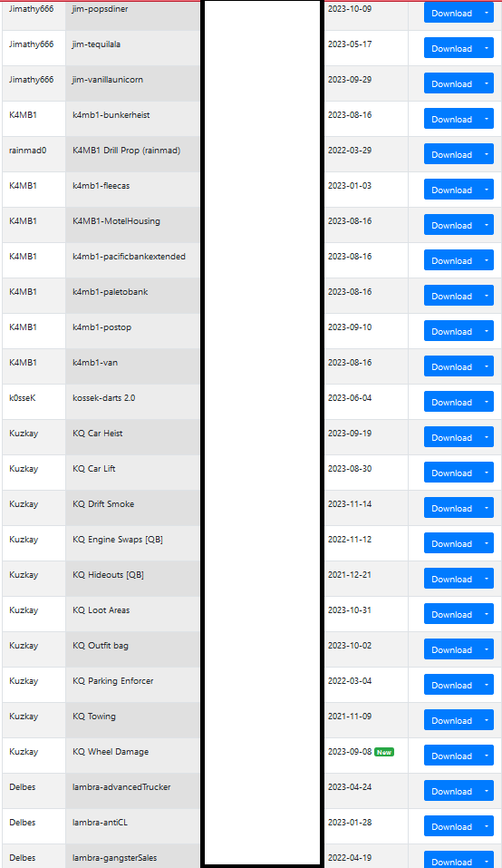This screenshot has width=502, height=868.
Task: Download lambra-advancedTrucker
Action: [451, 792]
